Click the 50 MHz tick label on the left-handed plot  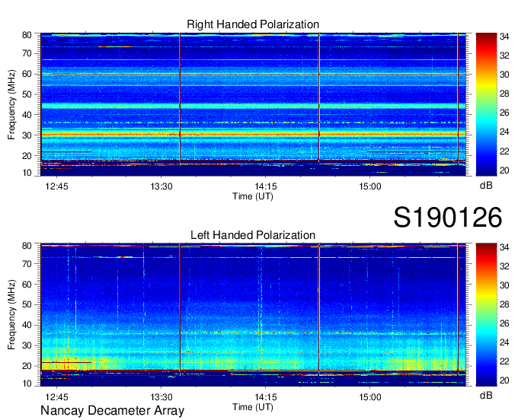27,304
